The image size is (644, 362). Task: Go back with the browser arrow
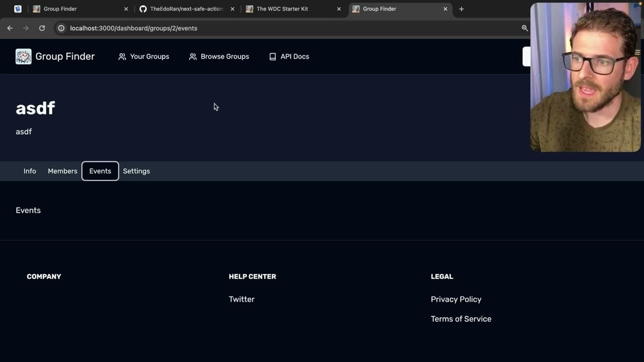point(10,28)
